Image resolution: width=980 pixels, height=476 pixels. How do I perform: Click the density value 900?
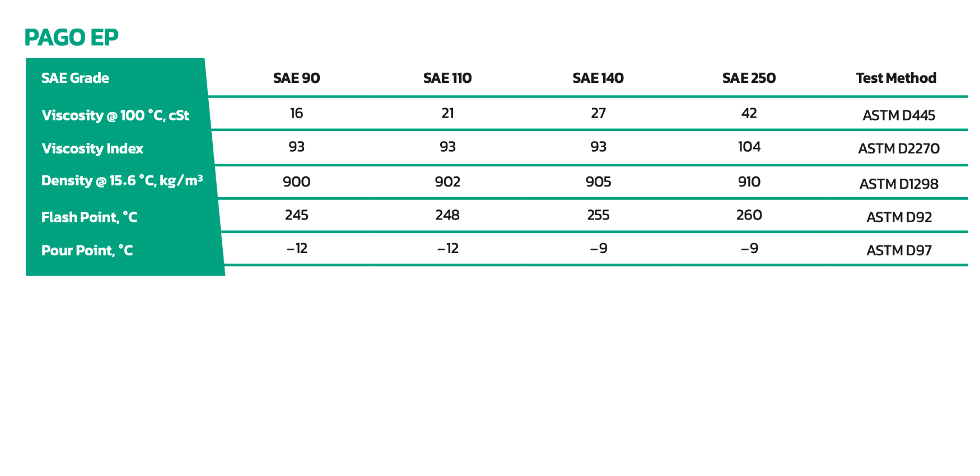coord(296,181)
